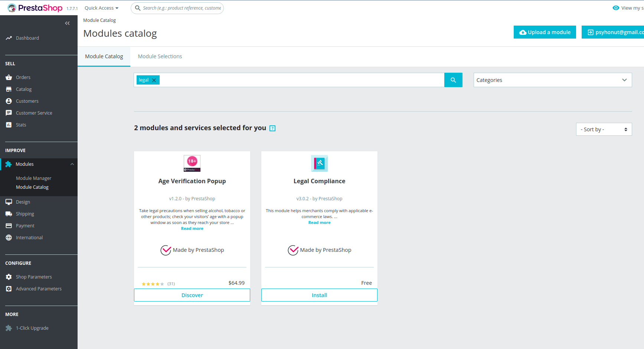Click the help question icon beside heading
Screen dimensions: 644x349
pos(272,128)
